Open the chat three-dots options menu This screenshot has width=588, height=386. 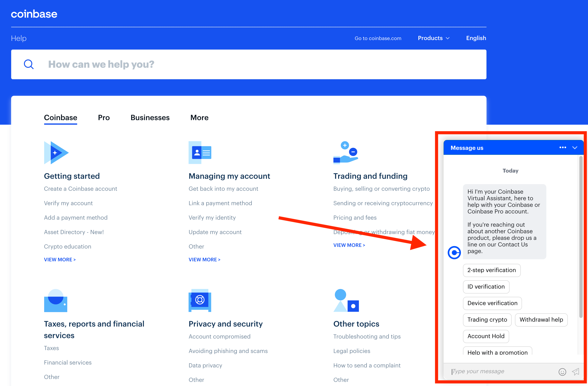point(563,148)
